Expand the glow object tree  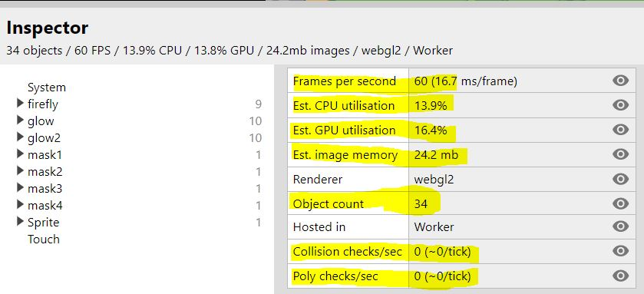click(20, 121)
